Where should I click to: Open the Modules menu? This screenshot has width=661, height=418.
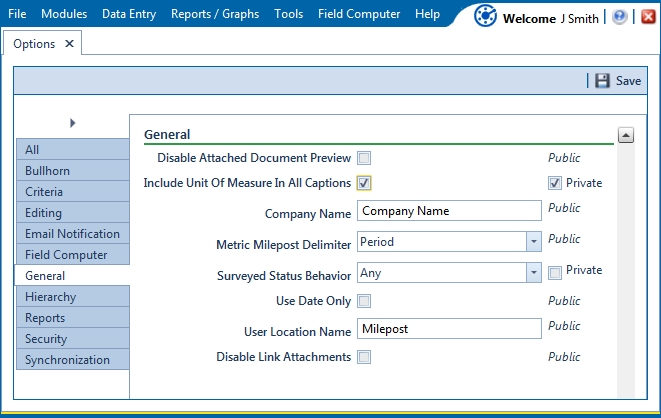point(64,14)
